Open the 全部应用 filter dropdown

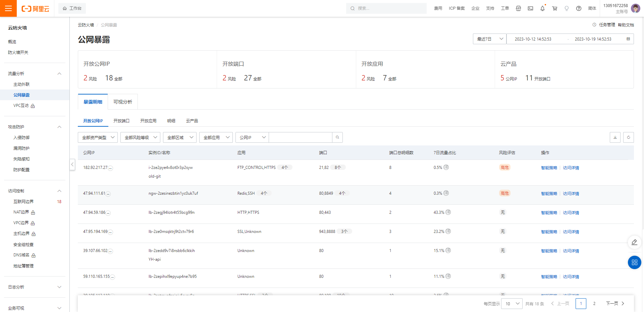point(216,137)
